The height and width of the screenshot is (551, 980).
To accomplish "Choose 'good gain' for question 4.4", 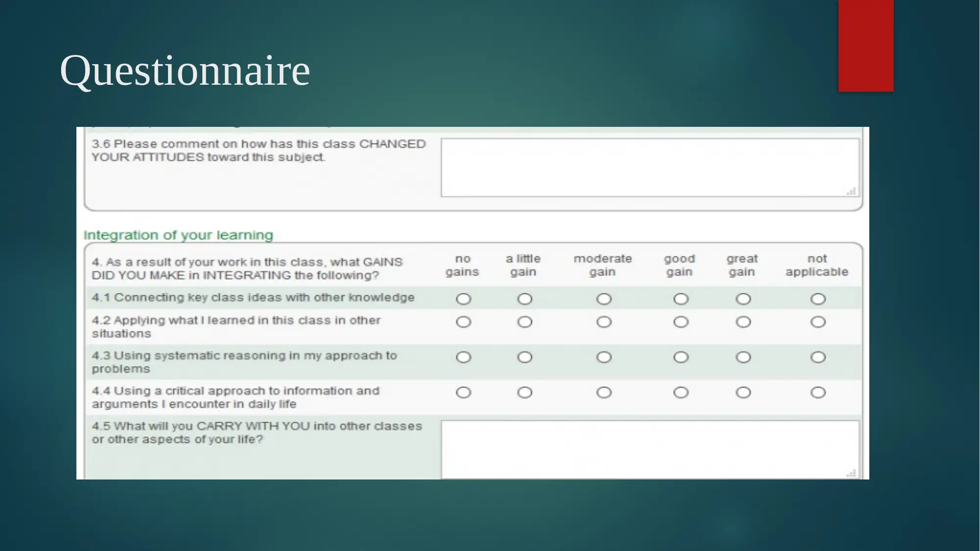I will [x=681, y=392].
